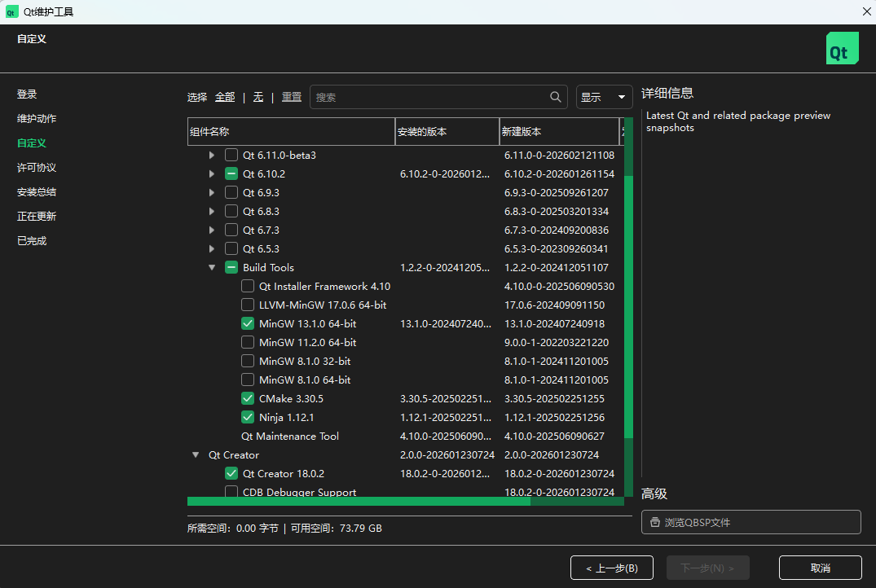876x588 pixels.
Task: Check MinGW 8.1.0 64-bit checkbox
Action: (x=248, y=380)
